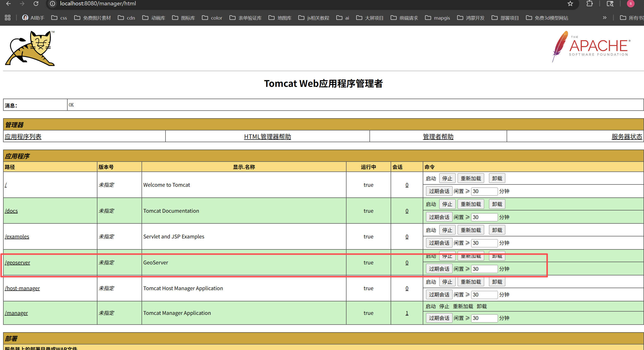Stop the /docs application
Viewport: 644px width, 350px height.
447,204
